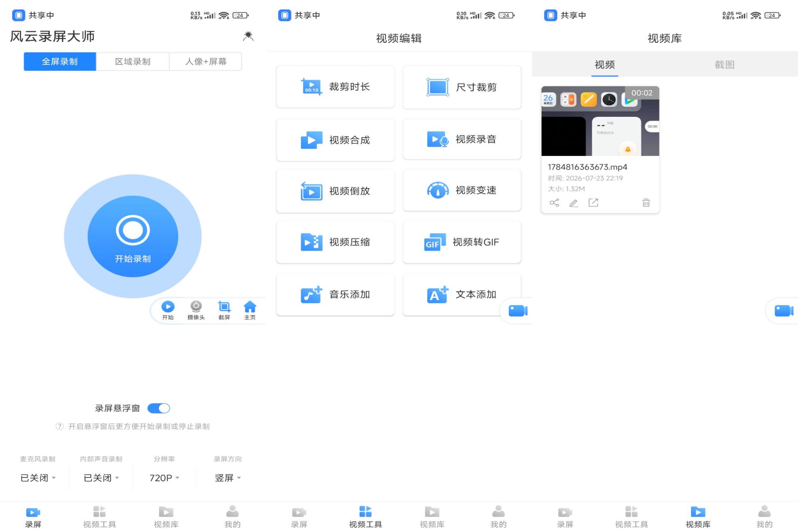
Task: Open 我的 in 视频库 screen's bottom bar
Action: click(765, 517)
